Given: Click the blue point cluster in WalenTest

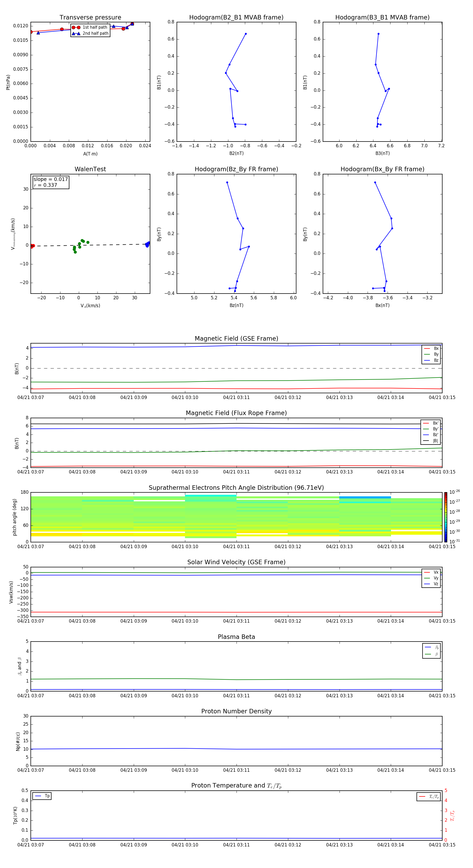Looking at the screenshot, I should click(147, 244).
